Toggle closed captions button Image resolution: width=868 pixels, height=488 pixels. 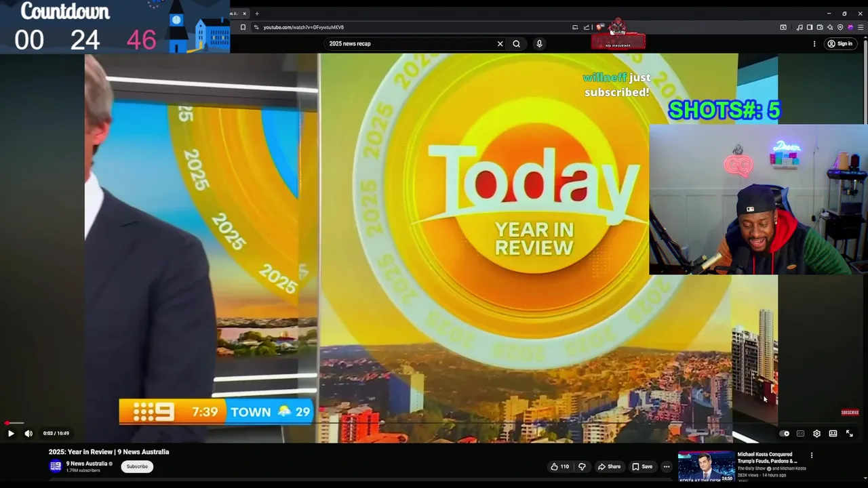tap(800, 434)
